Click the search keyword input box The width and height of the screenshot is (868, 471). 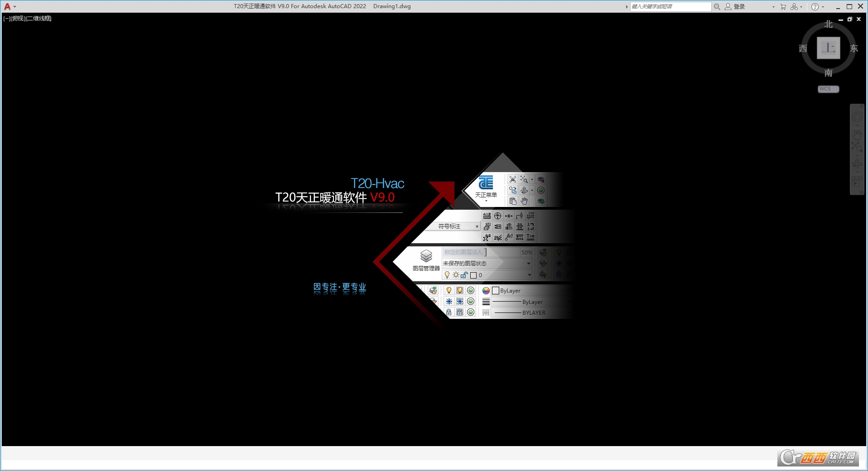[x=670, y=6]
